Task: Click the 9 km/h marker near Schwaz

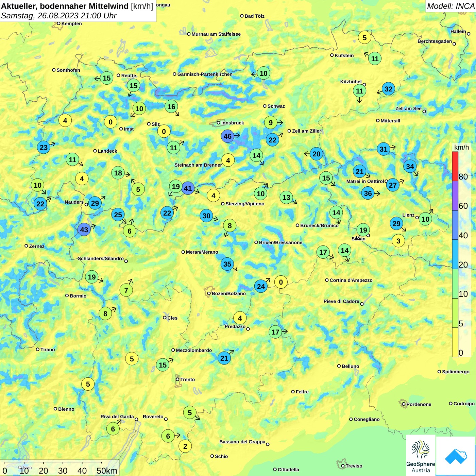Action: [271, 122]
